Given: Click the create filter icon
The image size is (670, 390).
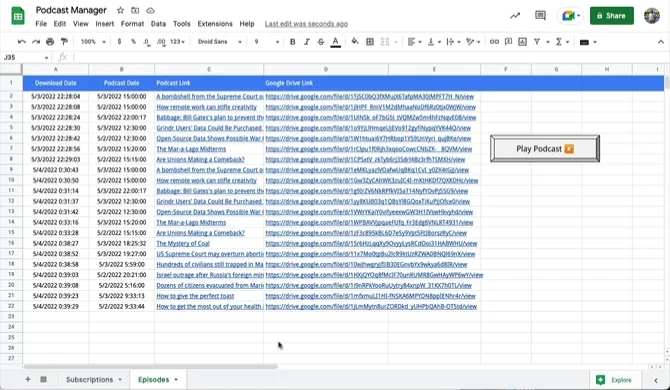Looking at the screenshot, I should (x=537, y=42).
